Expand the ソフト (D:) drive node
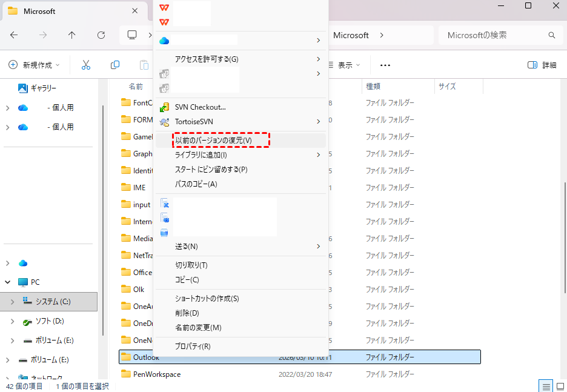Image resolution: width=567 pixels, height=392 pixels. coord(13,321)
